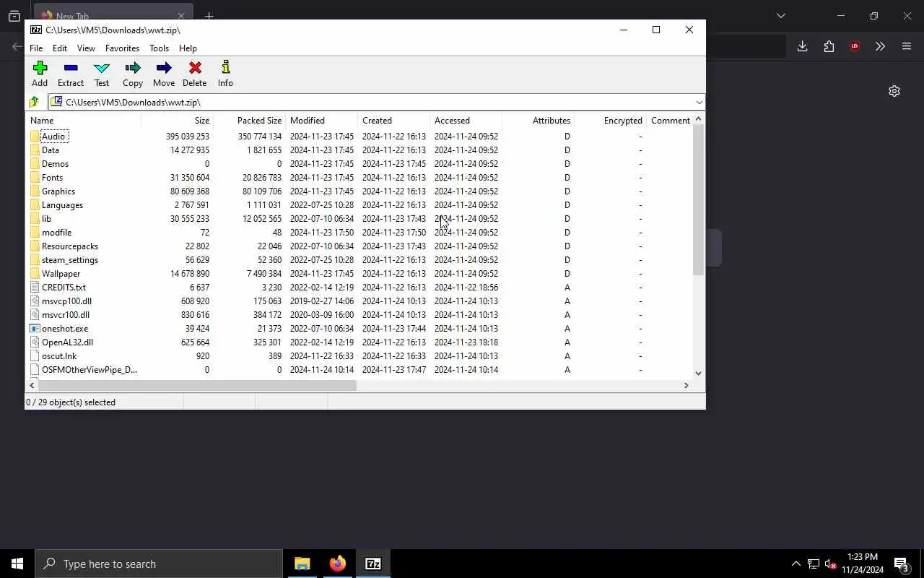The width and height of the screenshot is (924, 578).
Task: Click the Move toolbar icon
Action: point(164,68)
